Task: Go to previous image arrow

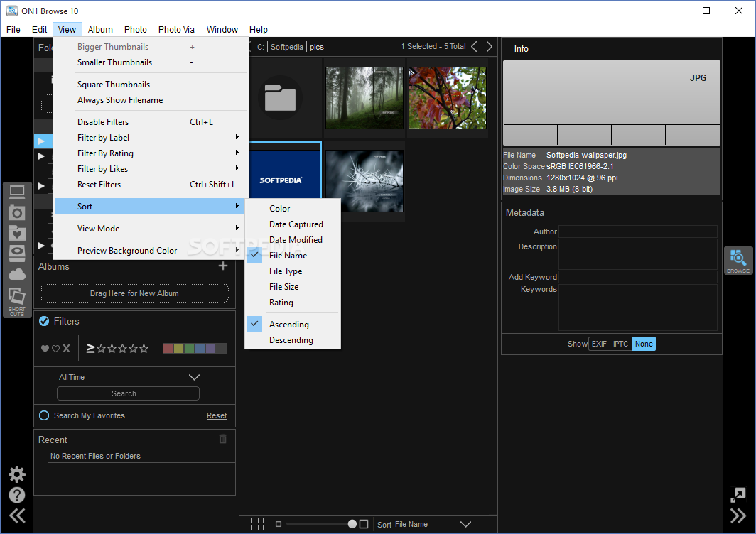Action: pos(475,46)
